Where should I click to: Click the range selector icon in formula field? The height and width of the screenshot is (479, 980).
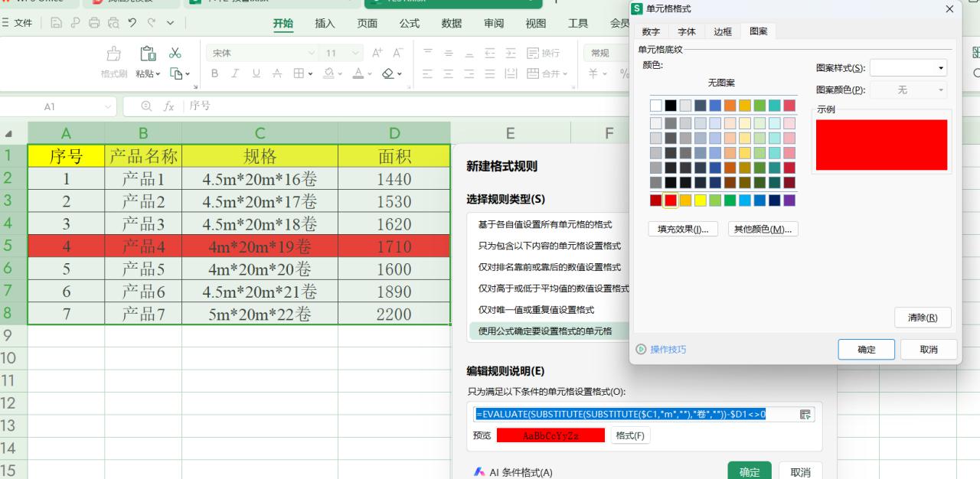click(x=805, y=414)
